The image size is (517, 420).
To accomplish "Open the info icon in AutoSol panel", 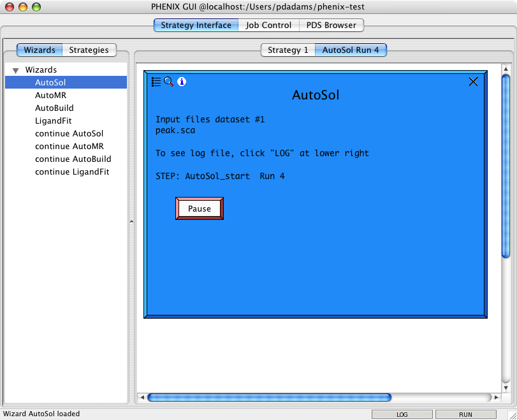I will click(182, 82).
